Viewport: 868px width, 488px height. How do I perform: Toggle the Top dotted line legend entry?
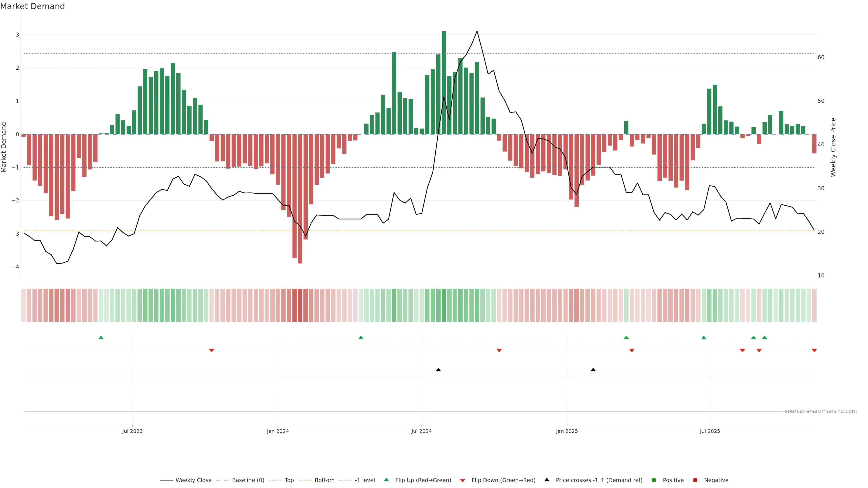pyautogui.click(x=289, y=480)
